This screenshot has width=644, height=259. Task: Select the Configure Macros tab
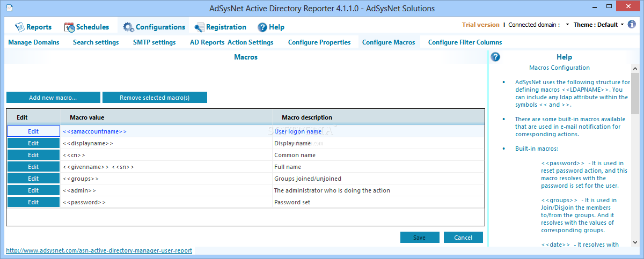389,42
